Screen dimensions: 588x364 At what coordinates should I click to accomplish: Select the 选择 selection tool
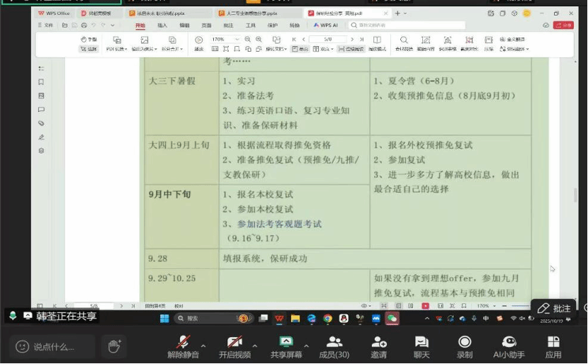pyautogui.click(x=89, y=49)
